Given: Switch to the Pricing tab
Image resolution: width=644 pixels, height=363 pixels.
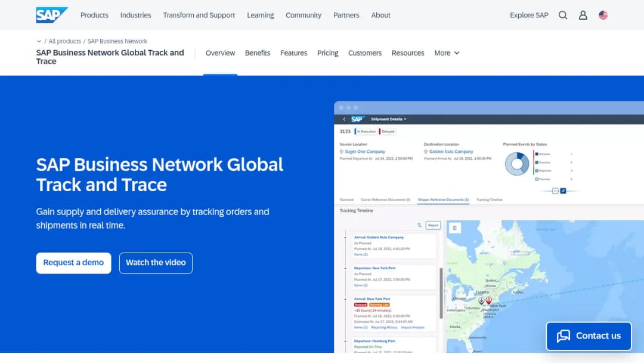Looking at the screenshot, I should pyautogui.click(x=328, y=53).
